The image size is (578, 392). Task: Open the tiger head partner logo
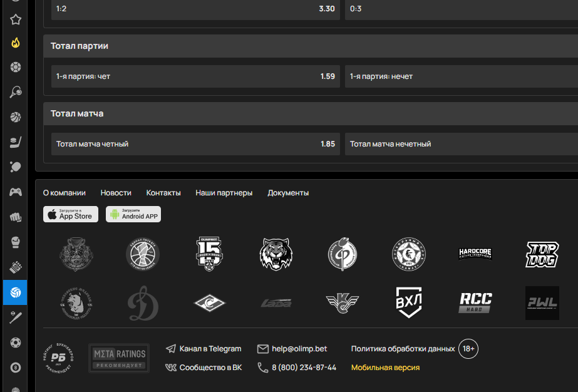pyautogui.click(x=276, y=254)
